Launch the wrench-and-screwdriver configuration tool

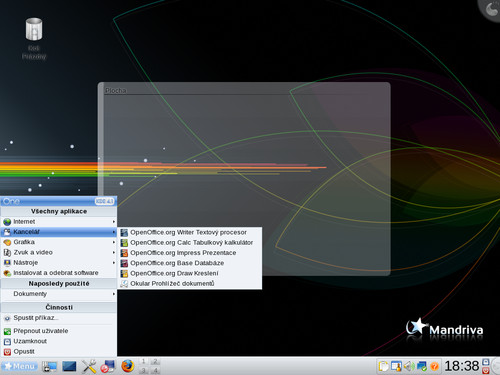[x=89, y=366]
